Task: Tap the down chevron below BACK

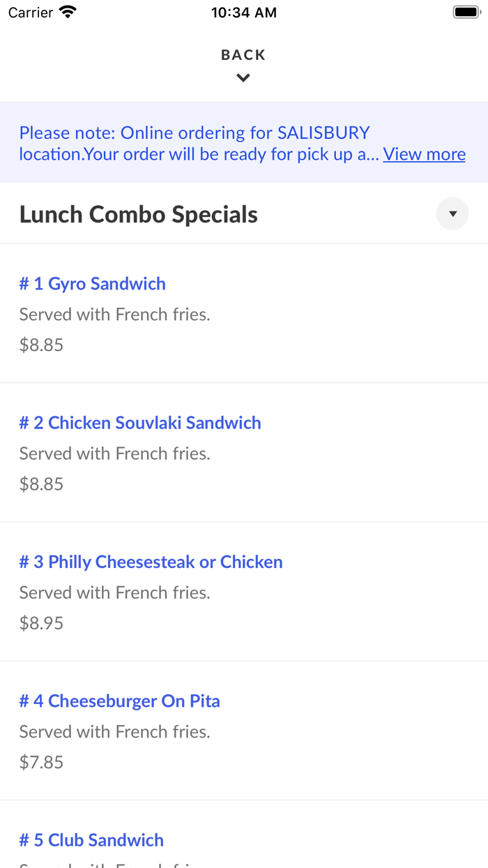Action: pyautogui.click(x=243, y=78)
